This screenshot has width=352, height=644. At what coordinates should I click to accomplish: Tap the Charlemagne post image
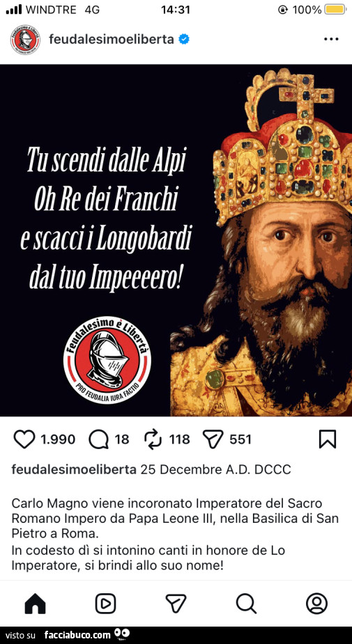(176, 240)
